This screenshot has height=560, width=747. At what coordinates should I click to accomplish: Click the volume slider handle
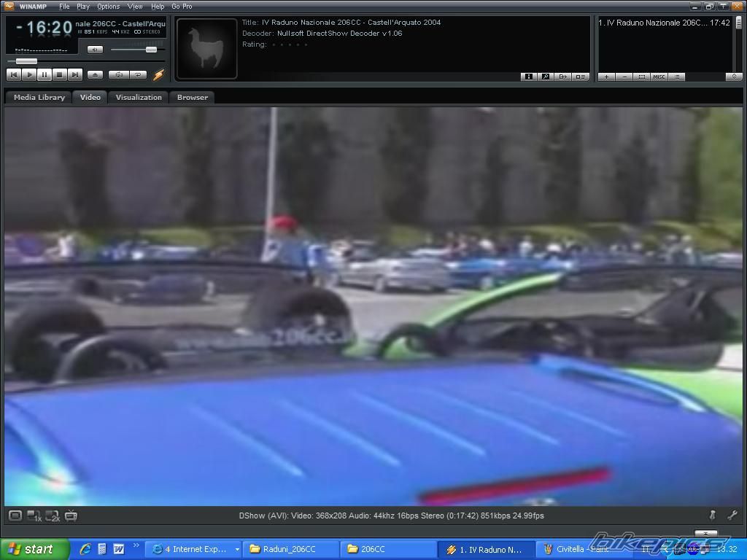[x=151, y=50]
